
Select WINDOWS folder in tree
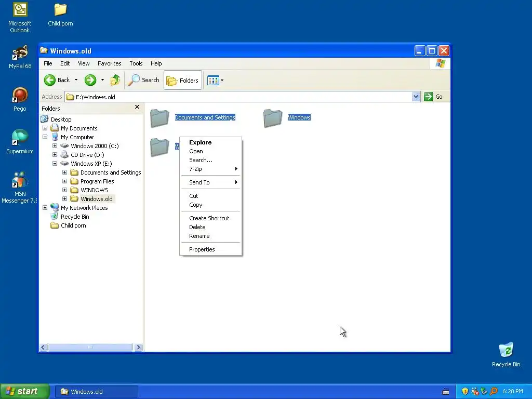[94, 190]
